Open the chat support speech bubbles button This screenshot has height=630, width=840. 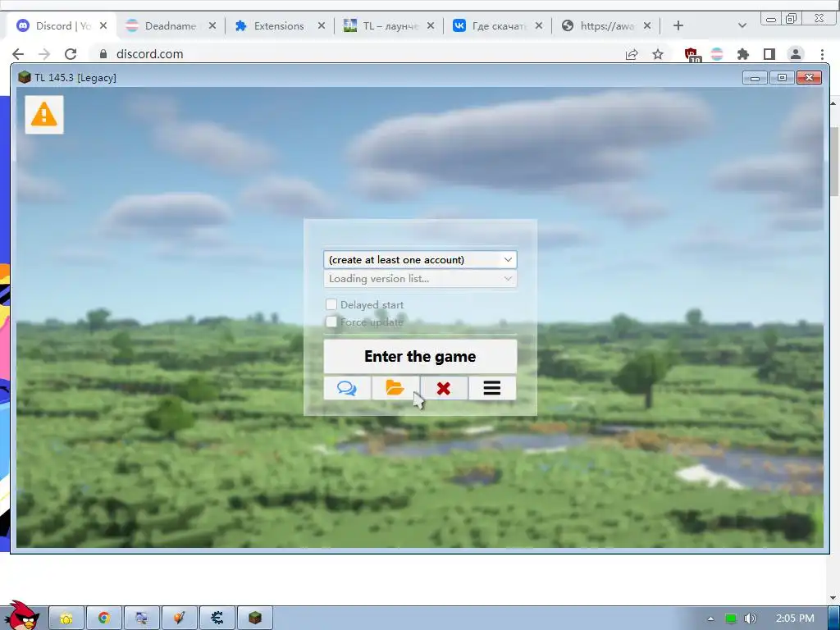click(x=347, y=388)
